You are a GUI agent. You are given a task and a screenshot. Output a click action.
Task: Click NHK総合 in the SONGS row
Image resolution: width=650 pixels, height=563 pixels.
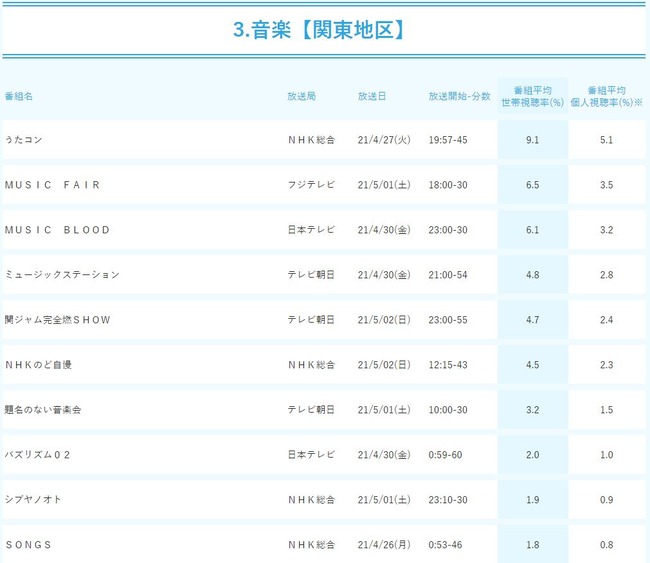click(x=311, y=544)
